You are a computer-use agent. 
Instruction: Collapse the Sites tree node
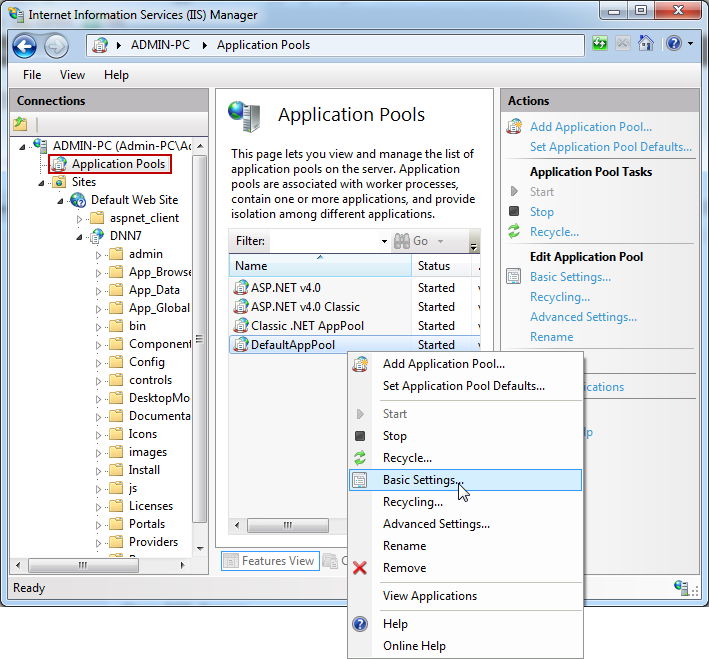pyautogui.click(x=41, y=183)
